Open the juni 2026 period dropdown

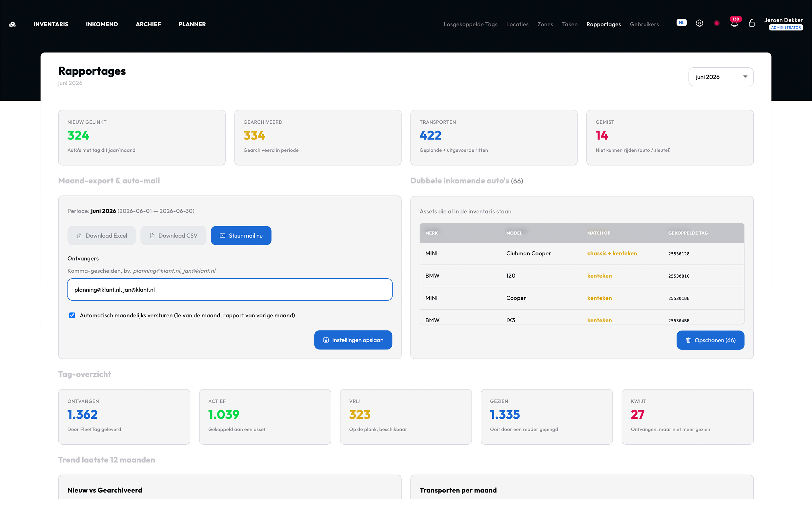721,77
